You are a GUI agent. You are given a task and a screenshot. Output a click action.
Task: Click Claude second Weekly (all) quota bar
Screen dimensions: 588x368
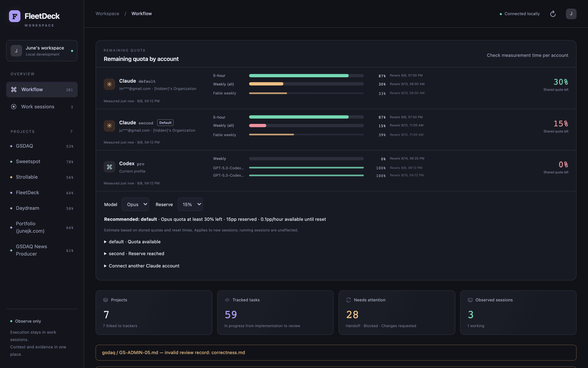[x=306, y=126]
